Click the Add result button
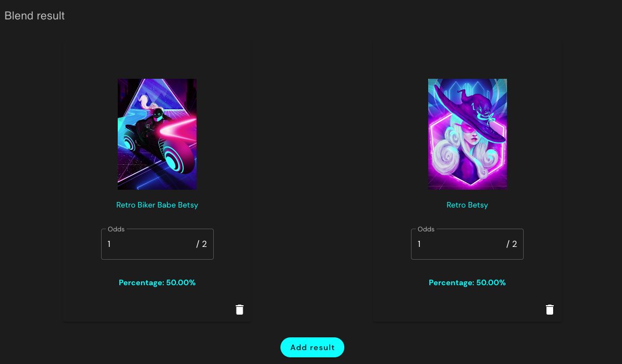622x364 pixels. 312,347
